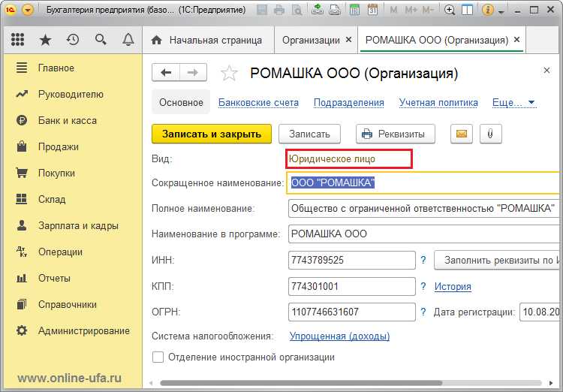Expand the Еще... dropdown

[x=513, y=103]
